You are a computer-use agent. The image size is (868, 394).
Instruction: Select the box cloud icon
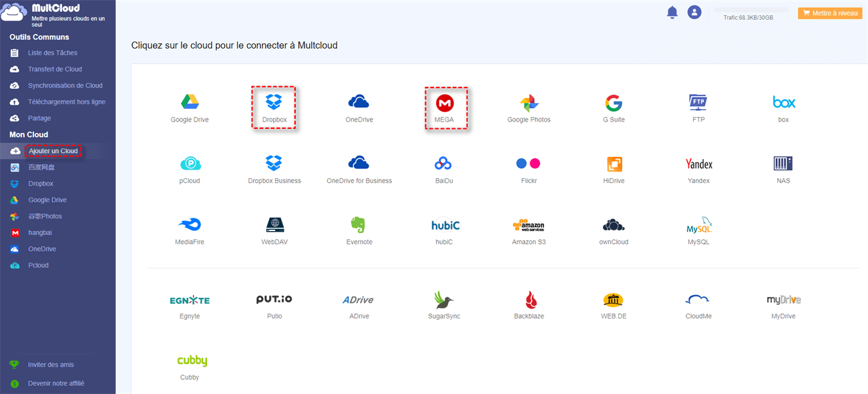point(783,102)
